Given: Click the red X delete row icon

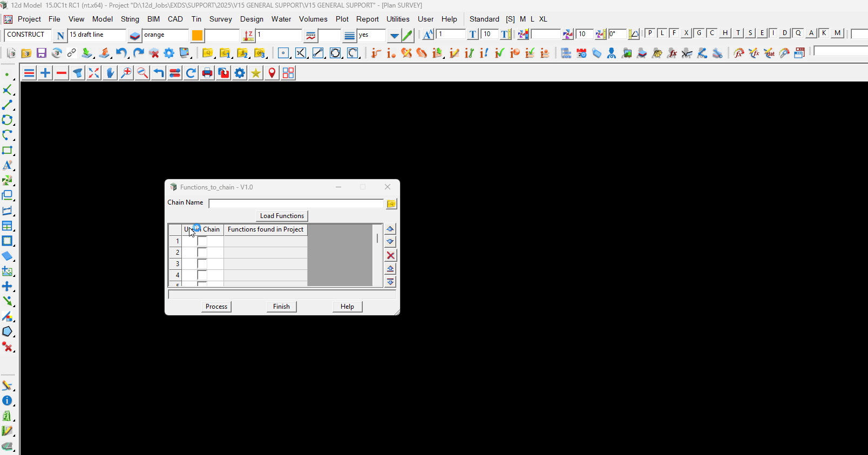Looking at the screenshot, I should click(390, 255).
